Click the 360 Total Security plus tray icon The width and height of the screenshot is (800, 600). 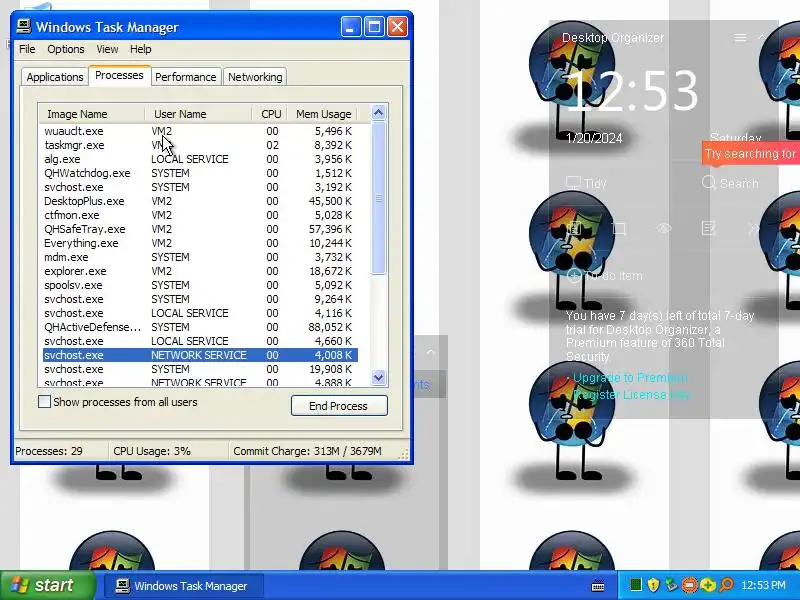point(708,585)
